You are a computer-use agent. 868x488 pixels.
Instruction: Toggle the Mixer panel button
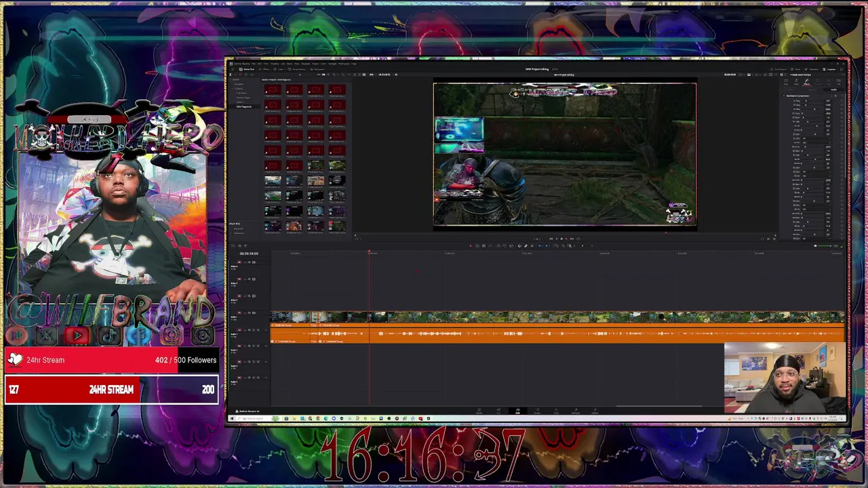pos(795,69)
